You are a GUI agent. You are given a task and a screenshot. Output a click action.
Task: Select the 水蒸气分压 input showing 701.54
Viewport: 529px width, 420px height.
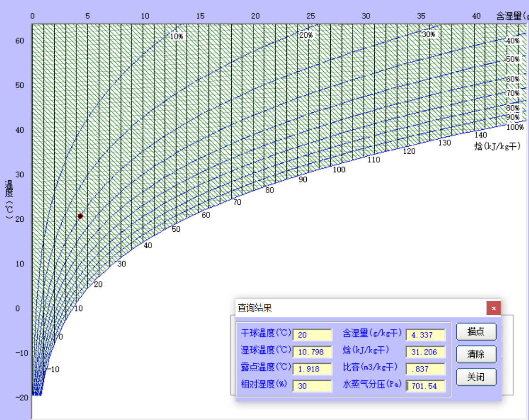click(x=425, y=386)
